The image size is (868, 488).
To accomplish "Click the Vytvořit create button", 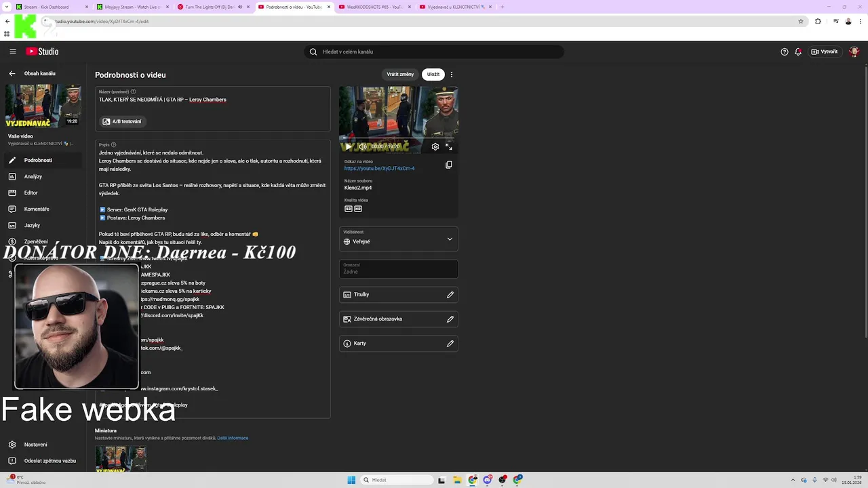I will (x=825, y=52).
